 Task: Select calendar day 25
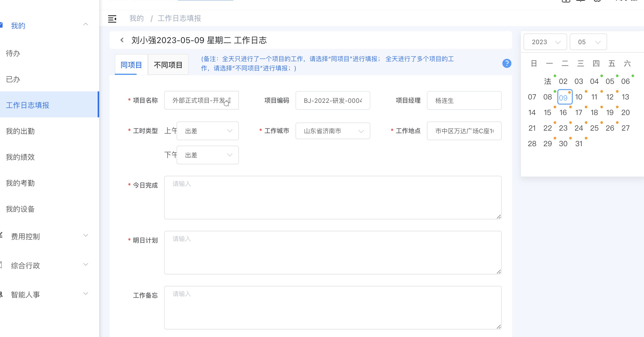coord(594,128)
